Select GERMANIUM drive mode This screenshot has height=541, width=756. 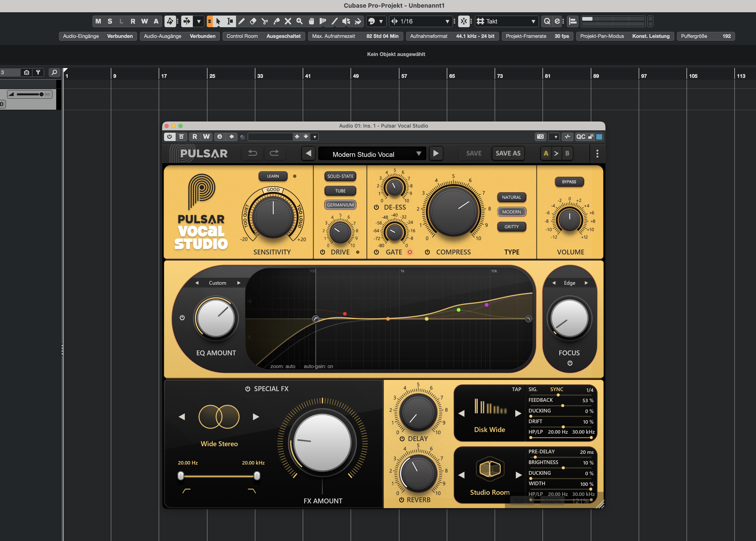[340, 205]
